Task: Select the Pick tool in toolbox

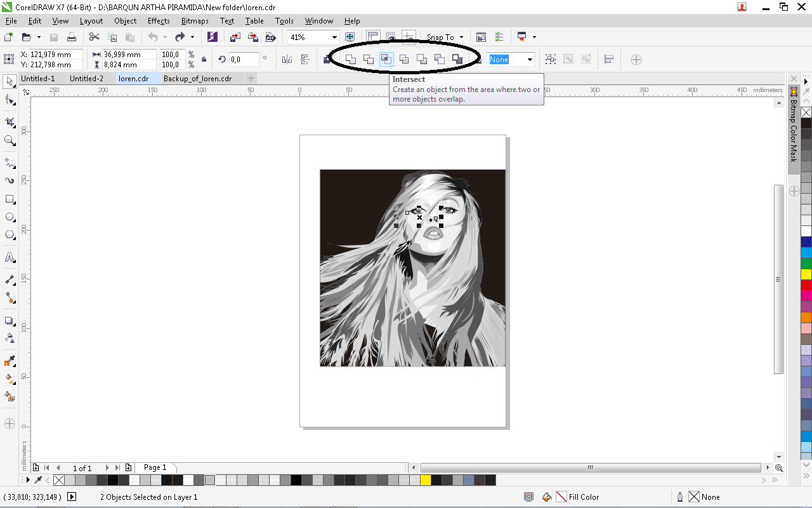Action: tap(10, 81)
